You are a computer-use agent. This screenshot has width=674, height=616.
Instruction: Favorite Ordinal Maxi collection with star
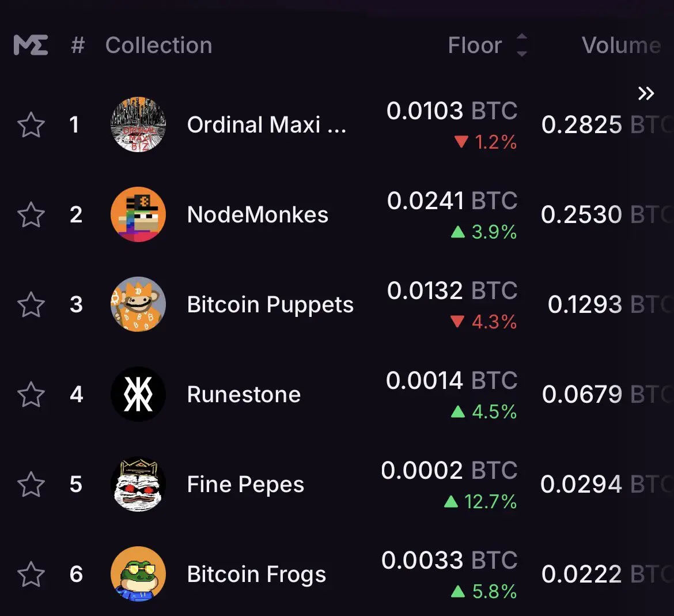(x=31, y=124)
